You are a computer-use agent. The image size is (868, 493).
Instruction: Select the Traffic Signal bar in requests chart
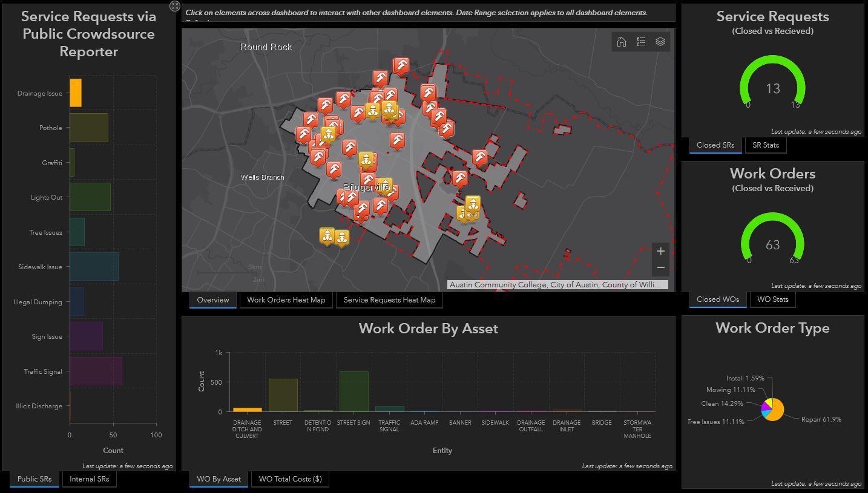click(96, 371)
